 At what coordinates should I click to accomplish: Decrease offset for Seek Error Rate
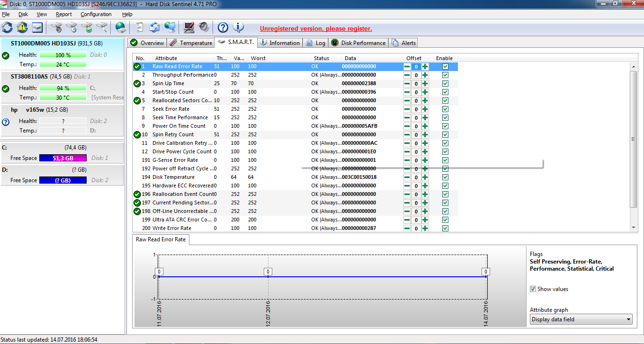[x=407, y=109]
